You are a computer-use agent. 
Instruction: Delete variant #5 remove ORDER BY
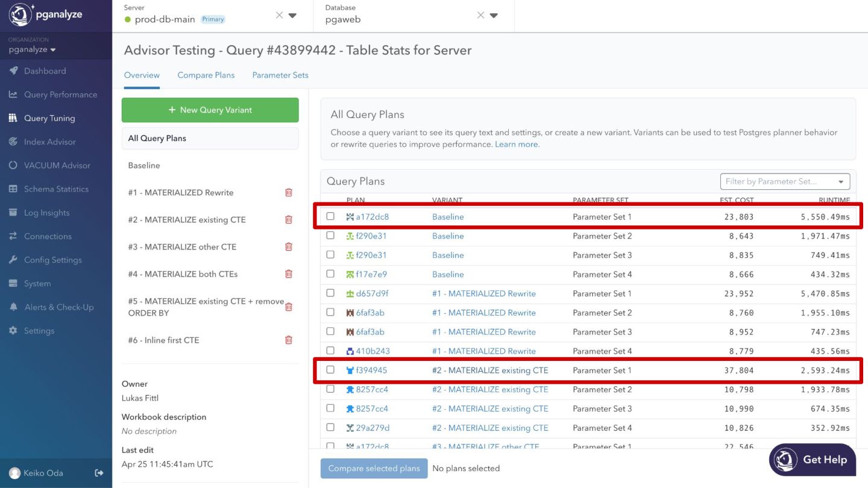[289, 307]
